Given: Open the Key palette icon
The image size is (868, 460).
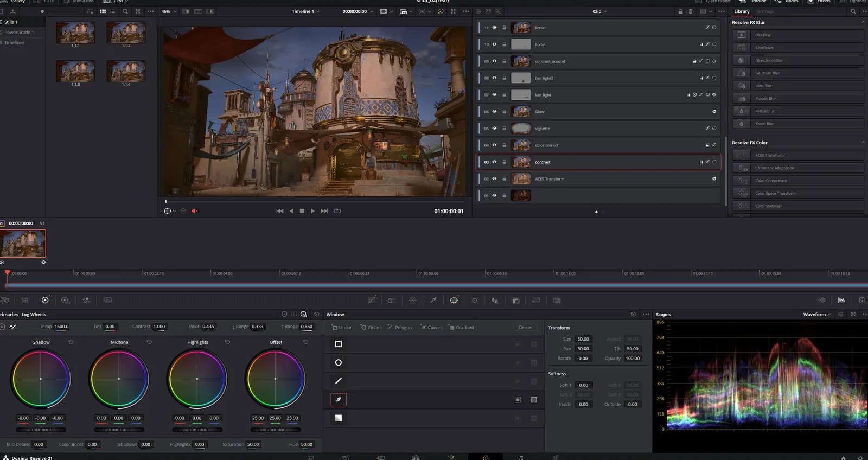Looking at the screenshot, I should (x=516, y=300).
